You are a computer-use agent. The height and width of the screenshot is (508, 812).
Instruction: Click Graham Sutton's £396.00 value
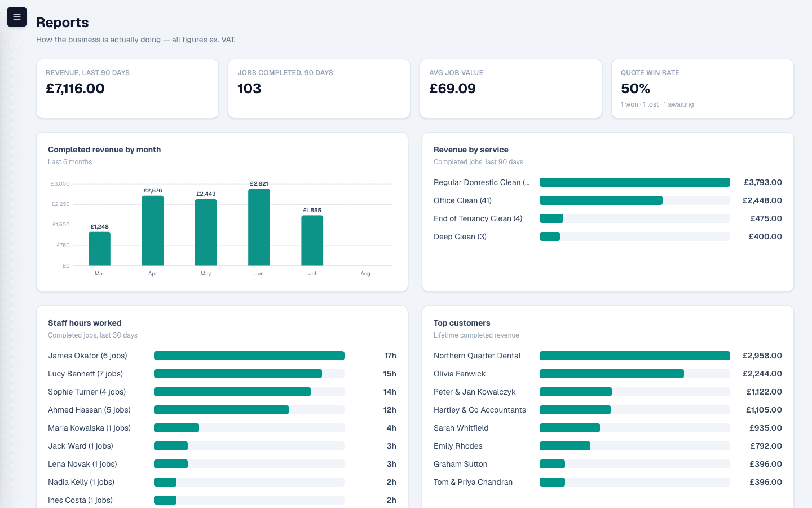[x=766, y=464]
